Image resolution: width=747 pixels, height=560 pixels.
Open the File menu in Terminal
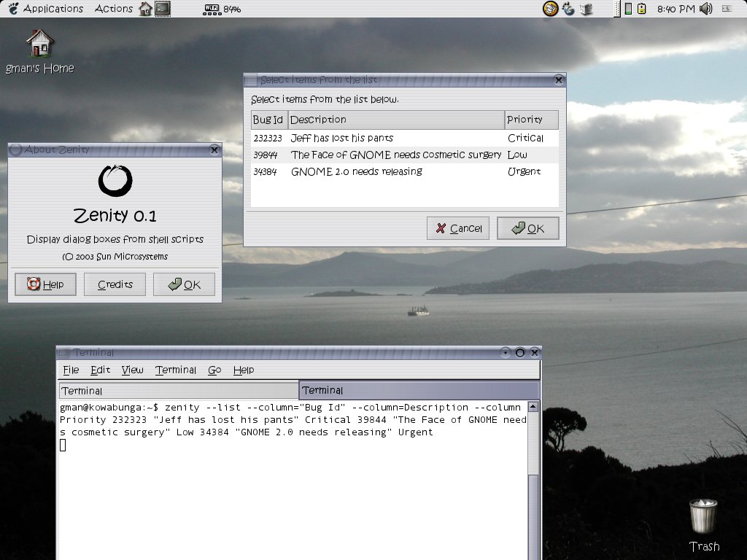point(71,370)
